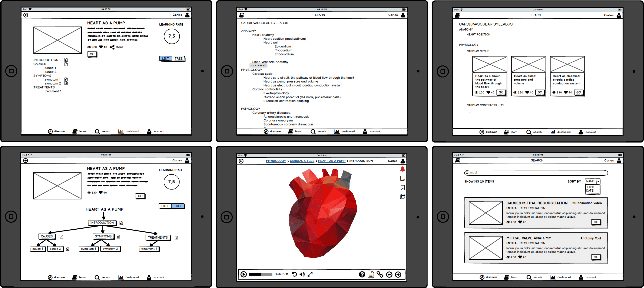Screen dimensions: 644x288
Task: Choose the DATE sort option
Action: (x=590, y=190)
